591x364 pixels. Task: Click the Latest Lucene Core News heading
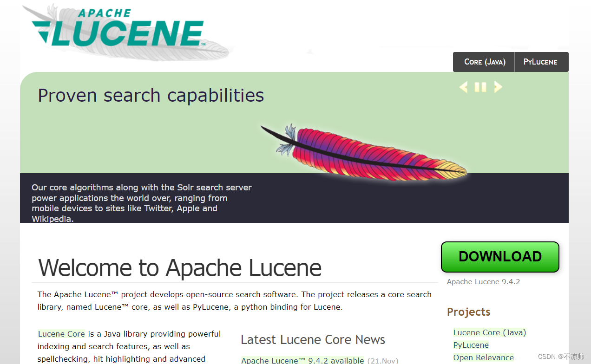(x=313, y=339)
